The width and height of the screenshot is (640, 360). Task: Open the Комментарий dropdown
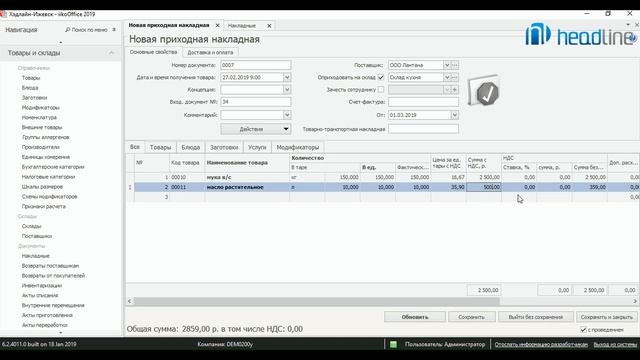point(287,115)
